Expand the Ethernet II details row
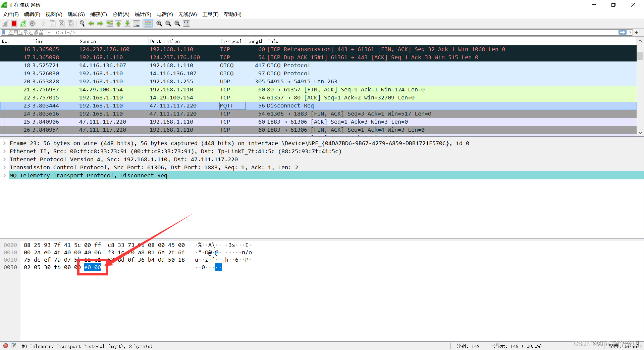The image size is (644, 350). [4, 151]
